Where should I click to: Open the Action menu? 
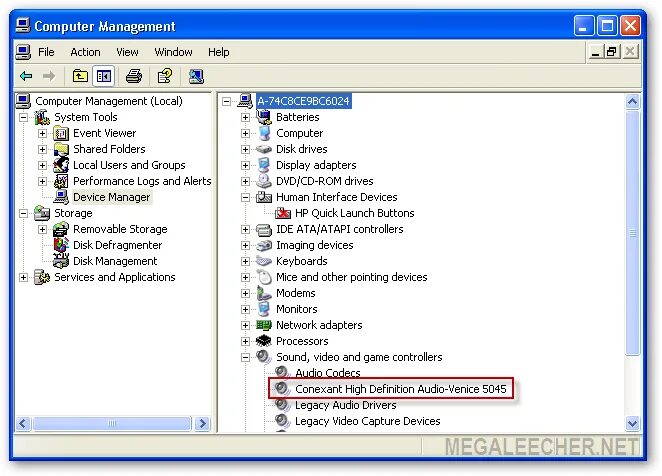coord(85,52)
